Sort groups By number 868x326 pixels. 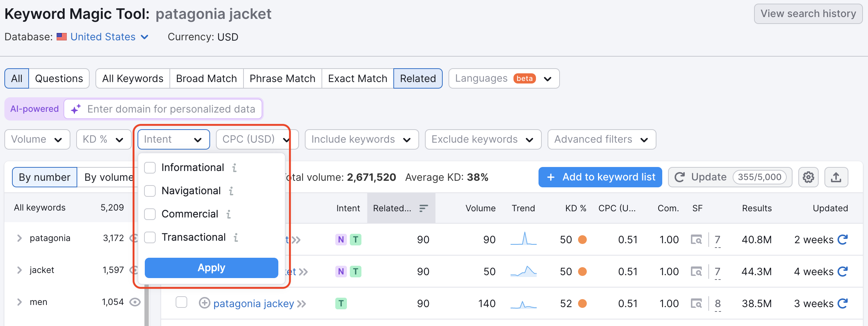(45, 177)
